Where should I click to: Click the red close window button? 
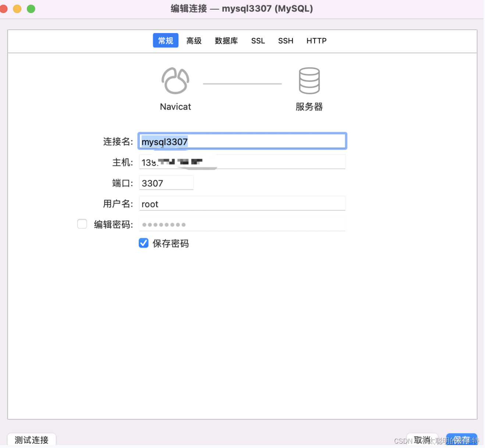pos(3,8)
